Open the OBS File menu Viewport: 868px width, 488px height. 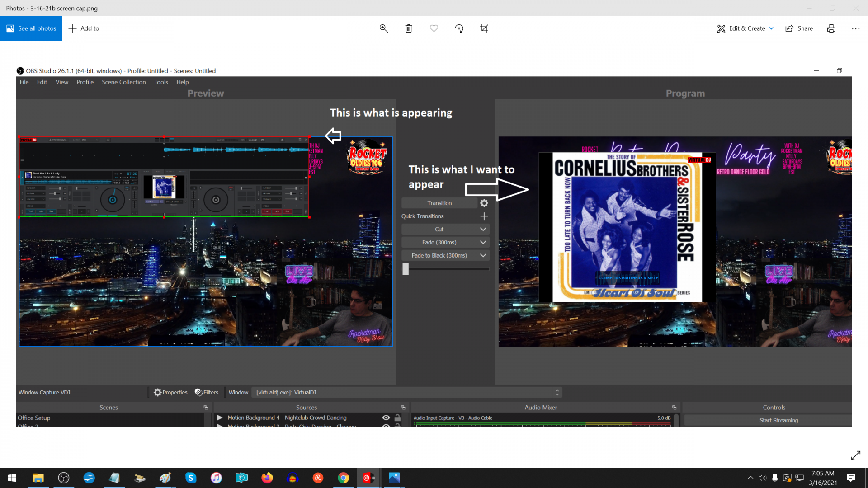coord(24,82)
